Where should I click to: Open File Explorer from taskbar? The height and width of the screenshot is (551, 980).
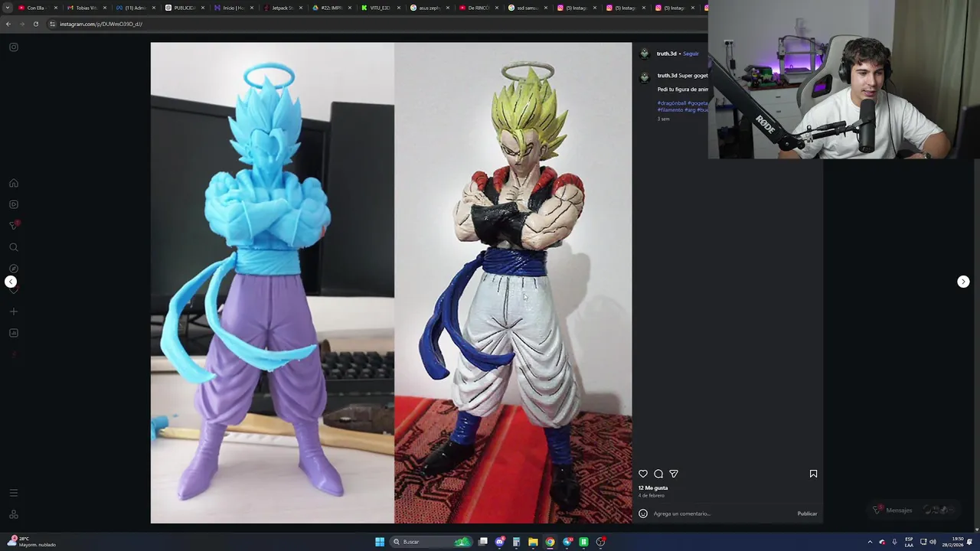[x=533, y=542]
